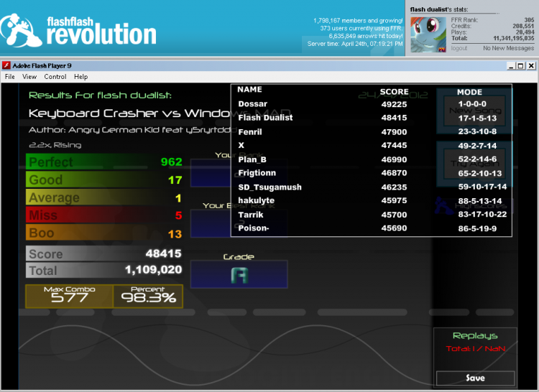This screenshot has width=539, height=392.
Task: Click the A grade badge
Action: pyautogui.click(x=239, y=274)
